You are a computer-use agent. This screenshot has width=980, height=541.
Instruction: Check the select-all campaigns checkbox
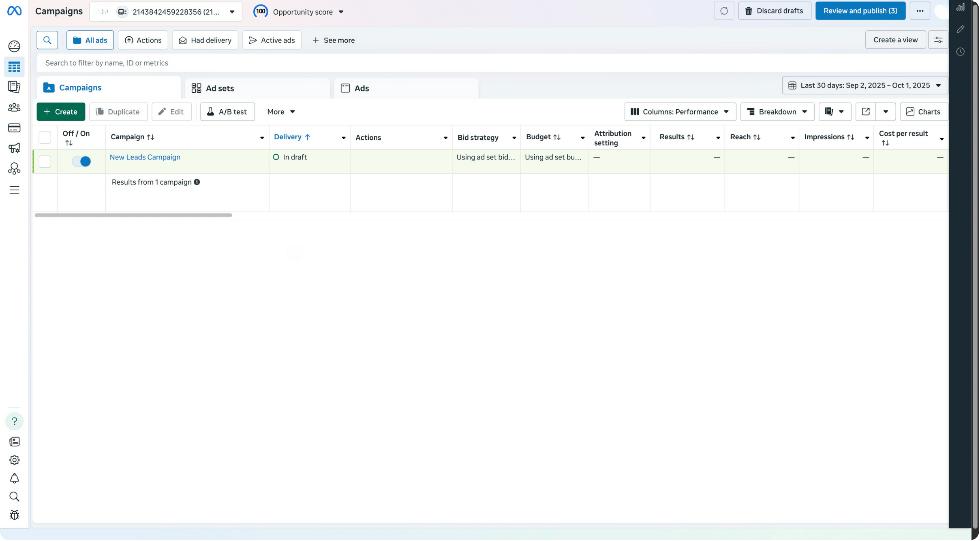coord(45,138)
